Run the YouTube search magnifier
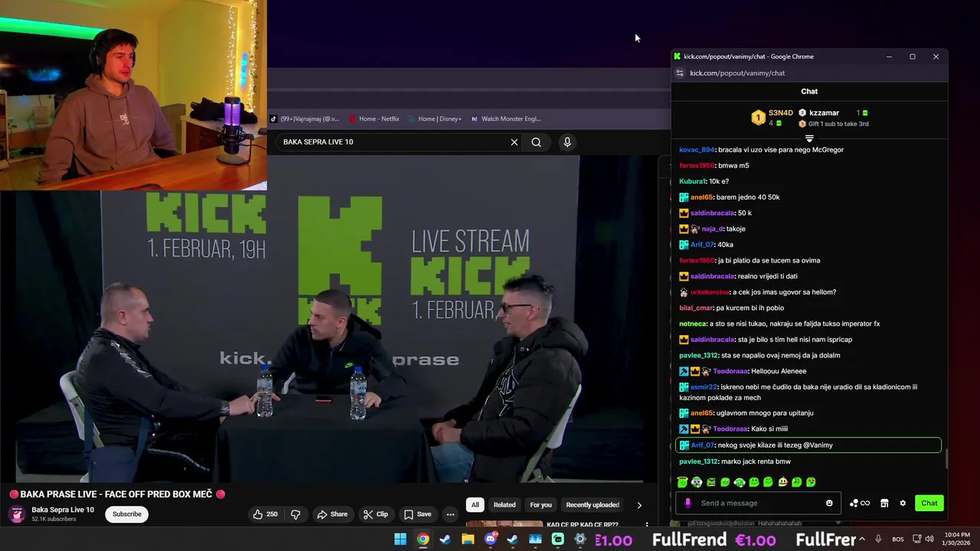Image resolution: width=980 pixels, height=551 pixels. 536,142
